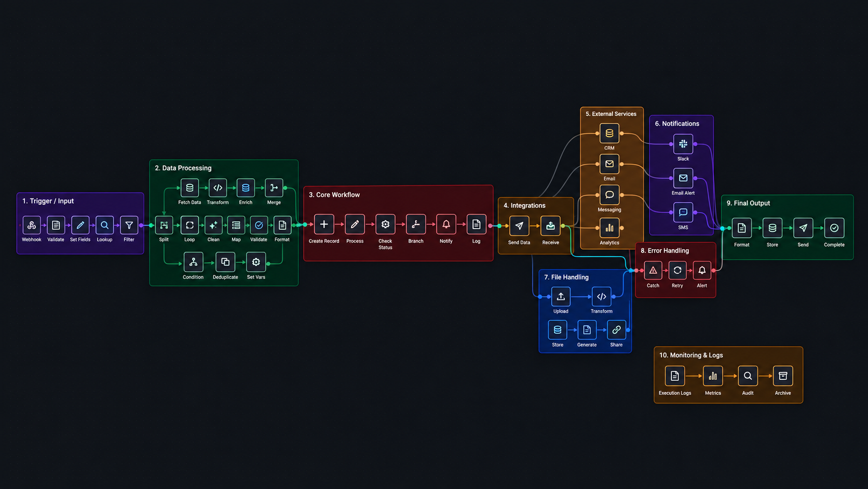
Task: Click the SMS node
Action: coord(683,213)
